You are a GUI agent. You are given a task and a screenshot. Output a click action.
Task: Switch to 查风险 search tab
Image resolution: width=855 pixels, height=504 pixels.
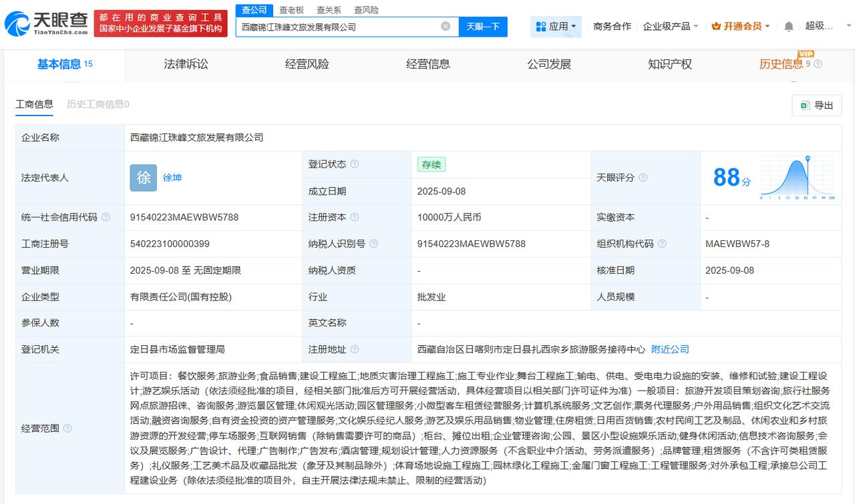(366, 10)
